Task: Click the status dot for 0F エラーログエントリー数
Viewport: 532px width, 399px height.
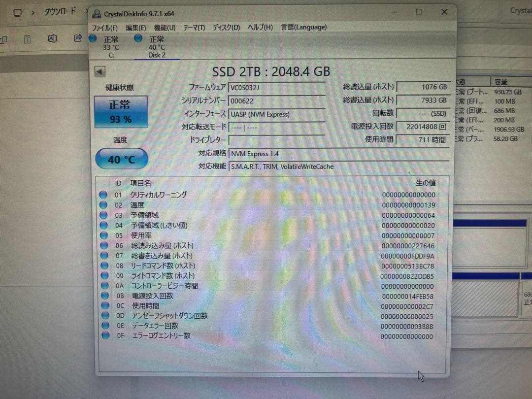Action: (105, 335)
